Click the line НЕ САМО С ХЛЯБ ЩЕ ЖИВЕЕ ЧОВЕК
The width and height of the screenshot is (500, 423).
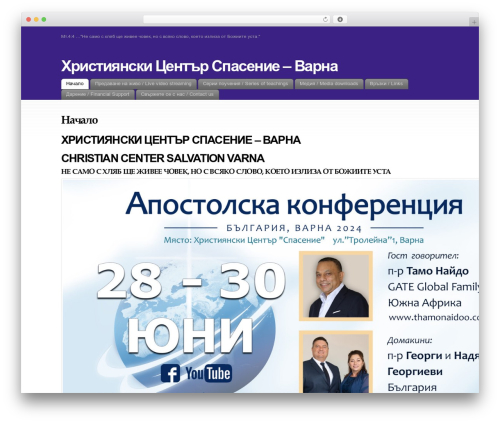coord(226,172)
